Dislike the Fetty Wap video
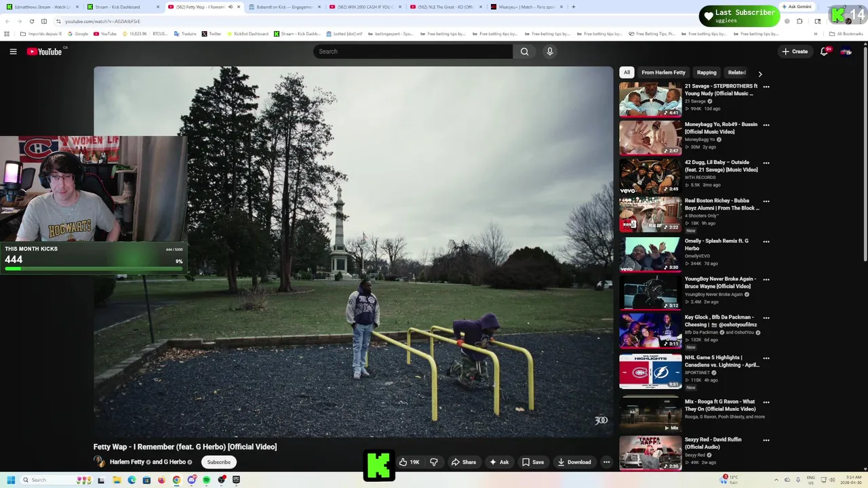 (x=434, y=462)
